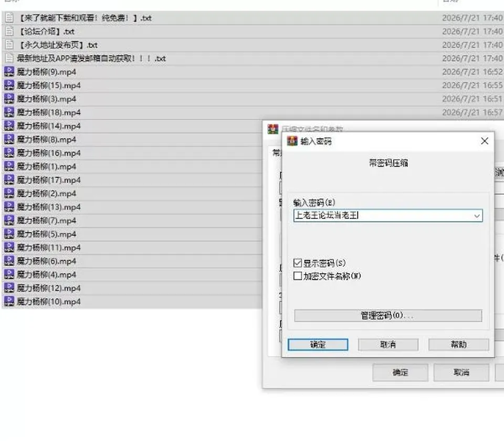Click 取消 in the background archive settings window

pyautogui.click(x=461, y=372)
